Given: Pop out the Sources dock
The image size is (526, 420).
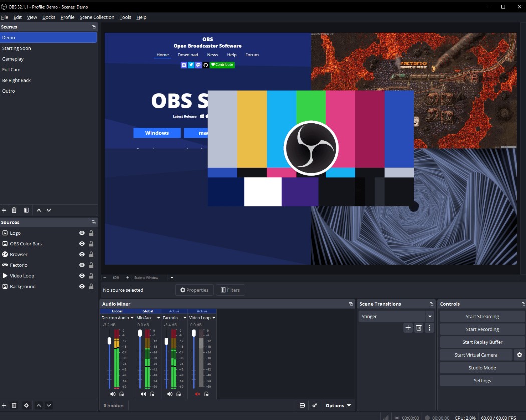Looking at the screenshot, I should [x=94, y=222].
